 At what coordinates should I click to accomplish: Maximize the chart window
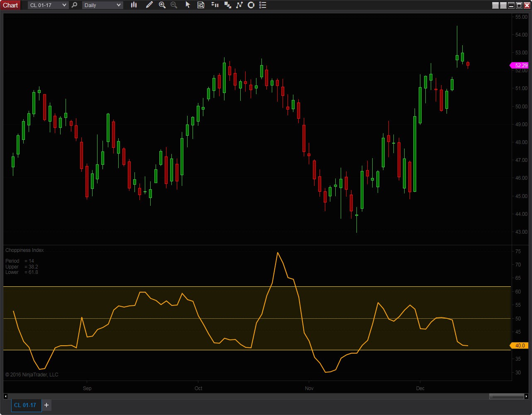519,5
